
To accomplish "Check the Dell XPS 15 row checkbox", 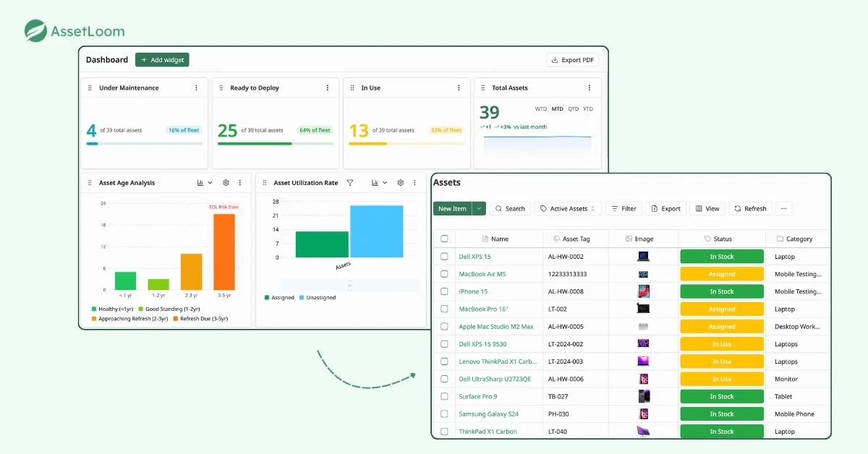I will (x=444, y=257).
